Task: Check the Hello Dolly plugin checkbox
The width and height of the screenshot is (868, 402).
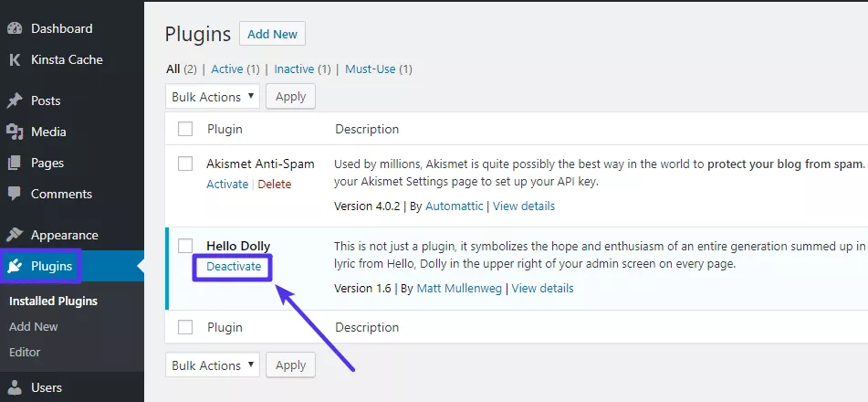Action: coord(185,246)
